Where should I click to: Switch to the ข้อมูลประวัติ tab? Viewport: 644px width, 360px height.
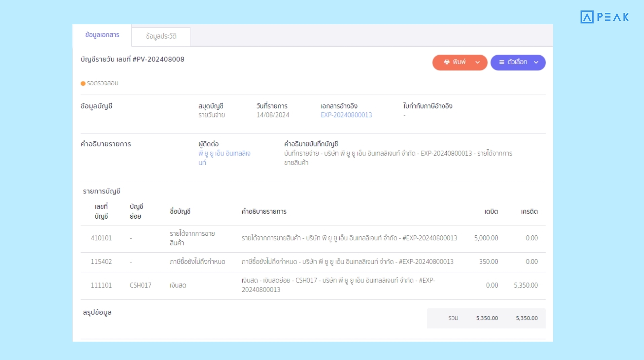(x=161, y=36)
